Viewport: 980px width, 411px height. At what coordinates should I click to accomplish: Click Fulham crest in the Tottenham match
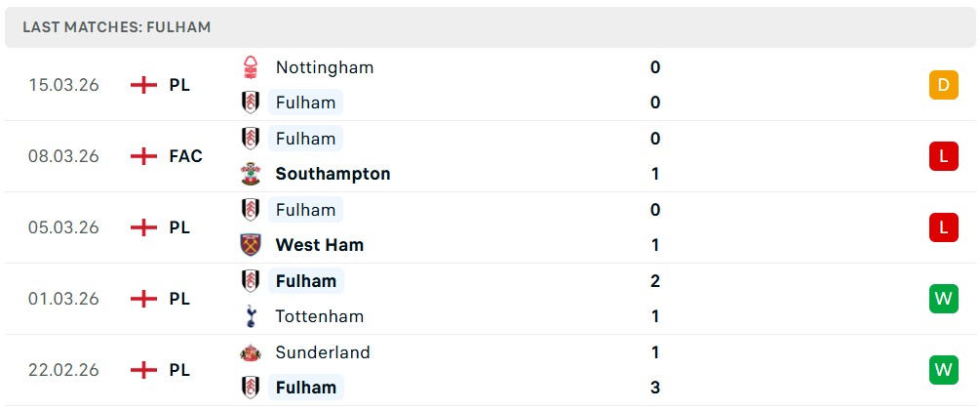point(251,281)
